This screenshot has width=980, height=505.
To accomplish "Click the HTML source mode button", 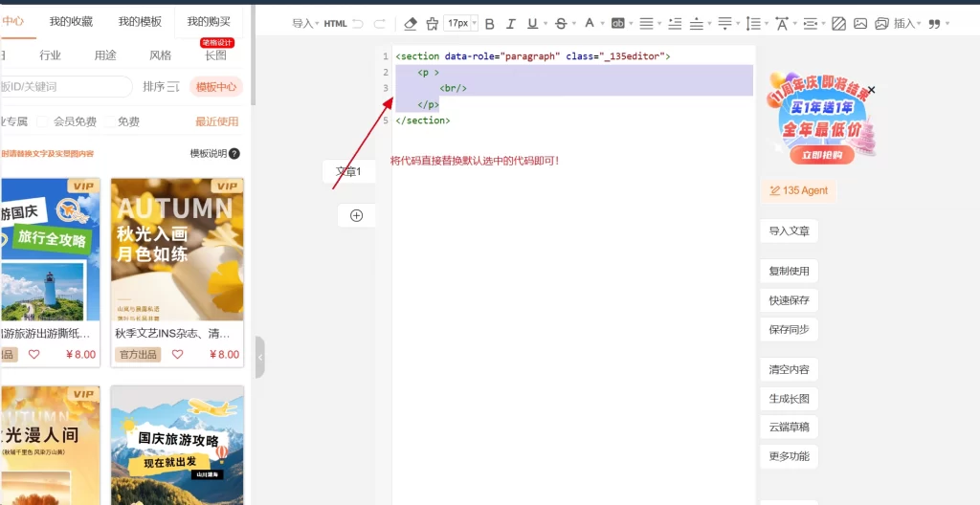I will (335, 23).
